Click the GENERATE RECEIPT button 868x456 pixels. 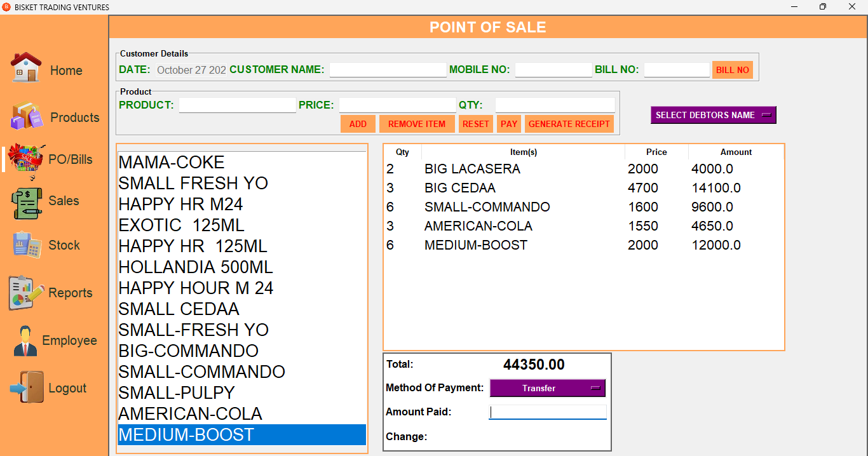pyautogui.click(x=569, y=124)
